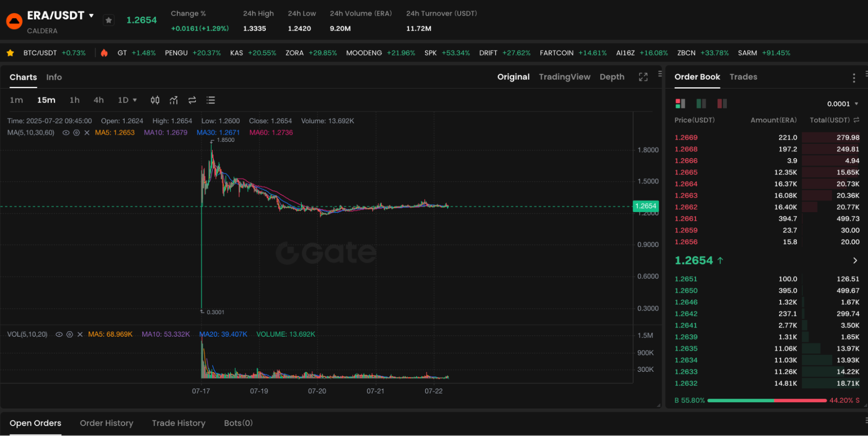Expand the 1D timeframe dropdown
This screenshot has width=868, height=436.
[x=127, y=100]
